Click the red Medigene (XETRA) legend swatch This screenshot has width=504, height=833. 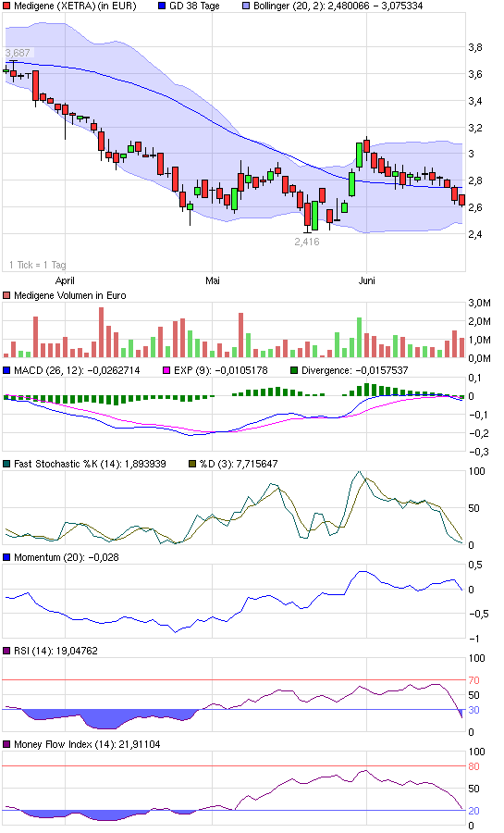(x=6, y=6)
